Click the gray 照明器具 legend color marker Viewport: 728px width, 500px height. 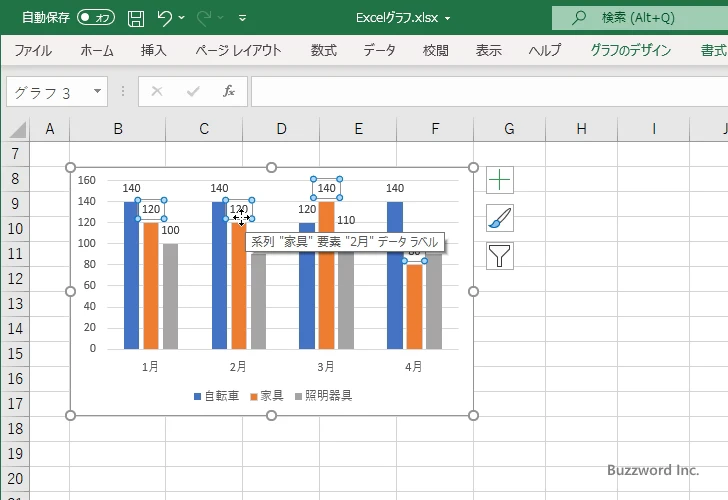pyautogui.click(x=299, y=396)
